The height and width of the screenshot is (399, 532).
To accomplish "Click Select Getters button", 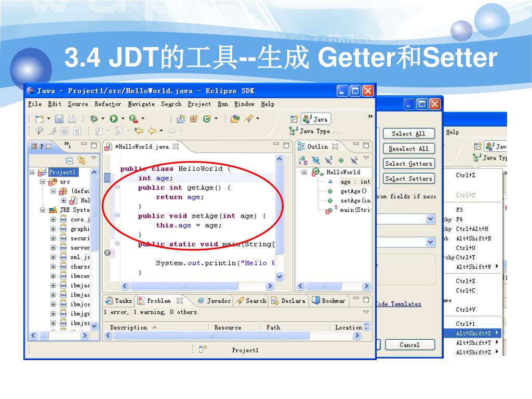I will pos(408,164).
